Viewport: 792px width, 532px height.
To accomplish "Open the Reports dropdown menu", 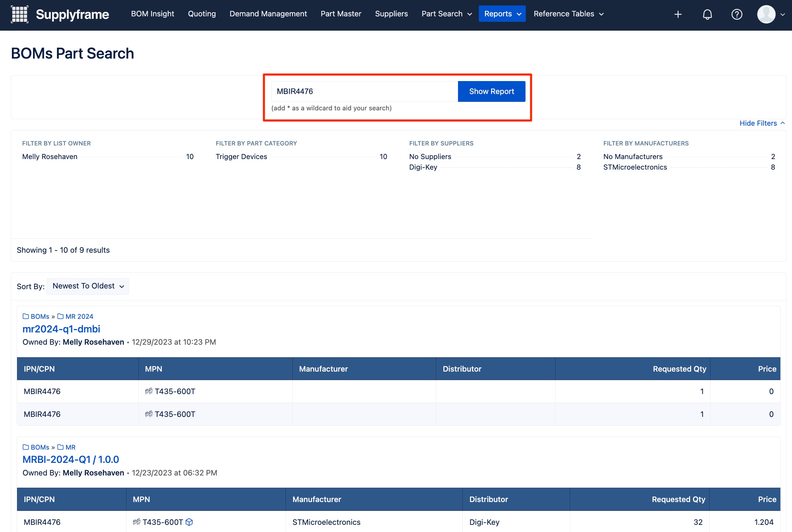I will click(x=502, y=14).
